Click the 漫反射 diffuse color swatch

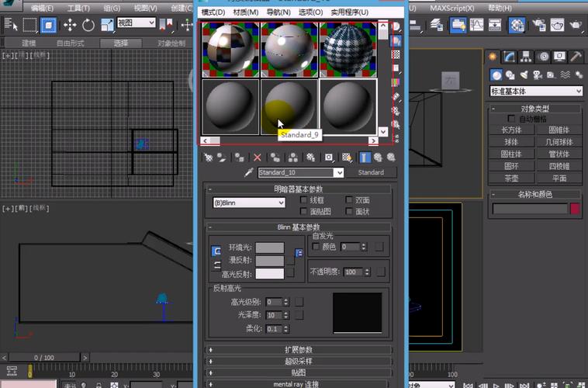tap(270, 261)
